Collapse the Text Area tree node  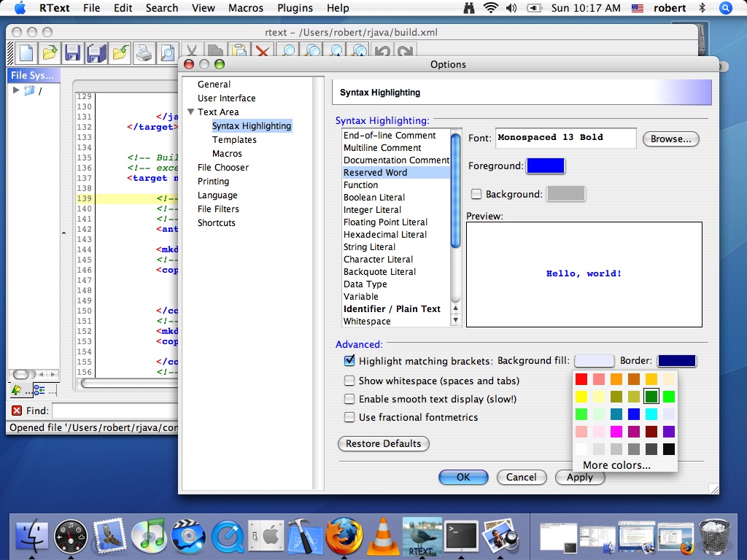(190, 112)
